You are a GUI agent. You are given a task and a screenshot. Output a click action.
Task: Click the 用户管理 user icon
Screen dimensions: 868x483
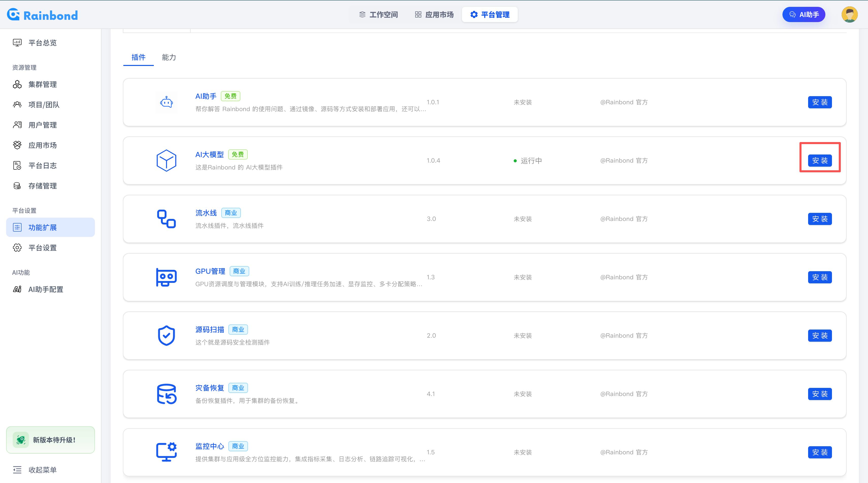(17, 125)
